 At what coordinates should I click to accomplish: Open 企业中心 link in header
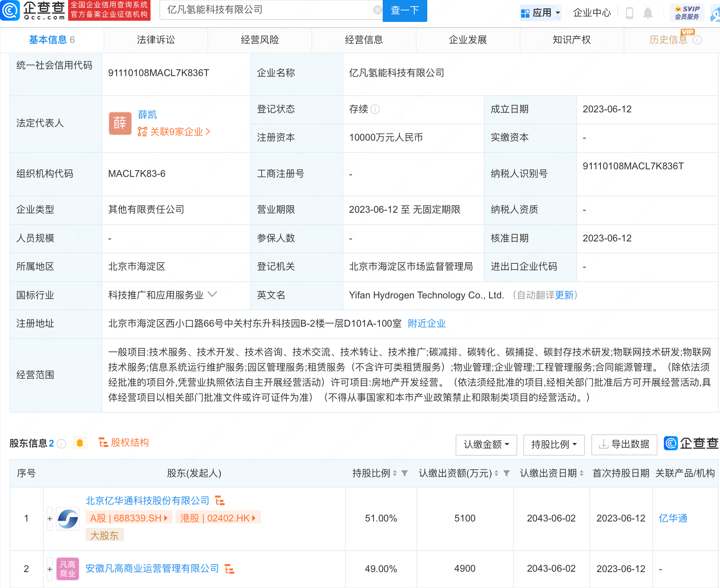coord(591,13)
